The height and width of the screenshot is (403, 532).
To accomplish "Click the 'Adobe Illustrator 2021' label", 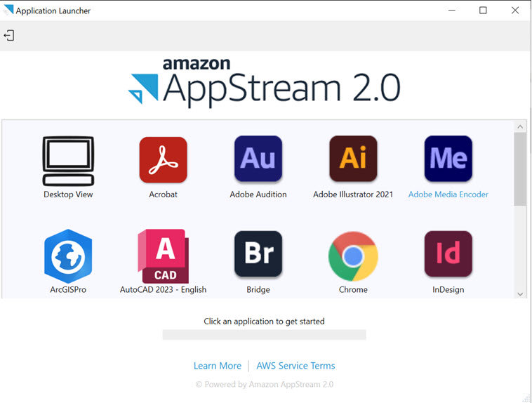I will (x=353, y=194).
